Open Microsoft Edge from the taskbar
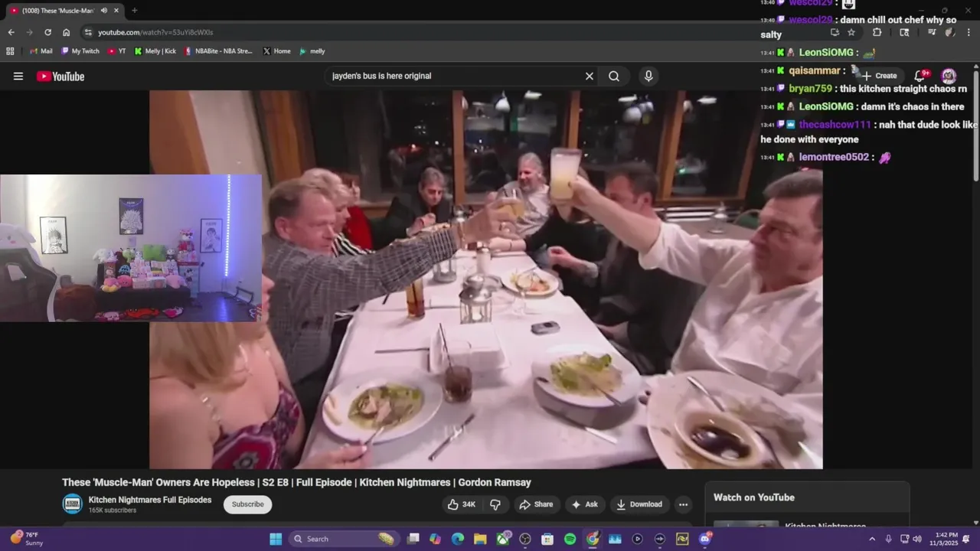Viewport: 980px width, 551px height. (458, 539)
